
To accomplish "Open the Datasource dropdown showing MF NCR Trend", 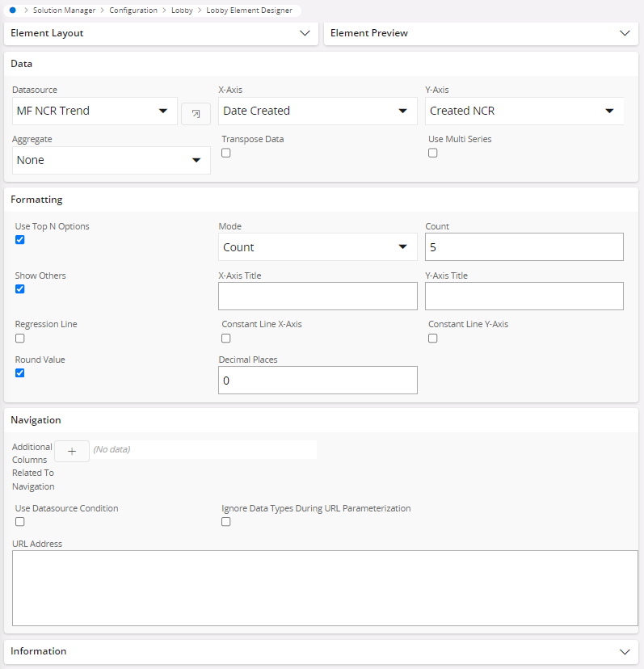I will click(x=93, y=111).
